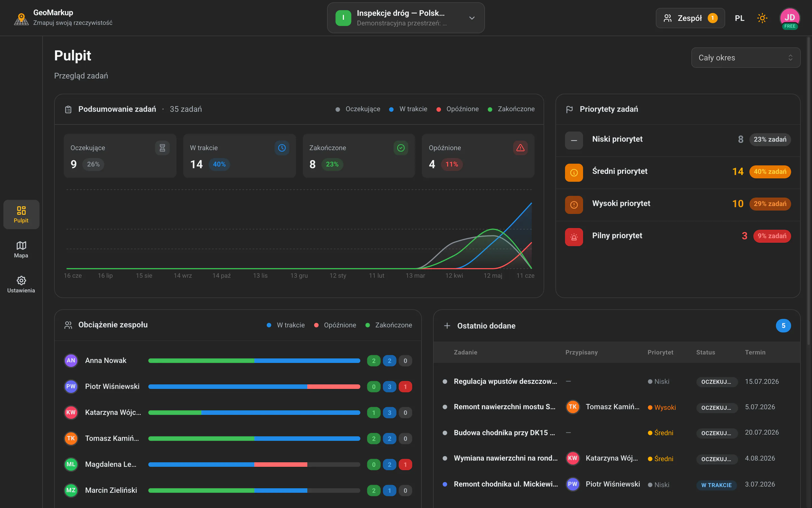Toggle Opóźnione in team workload legend
This screenshot has width=812, height=508.
click(335, 325)
